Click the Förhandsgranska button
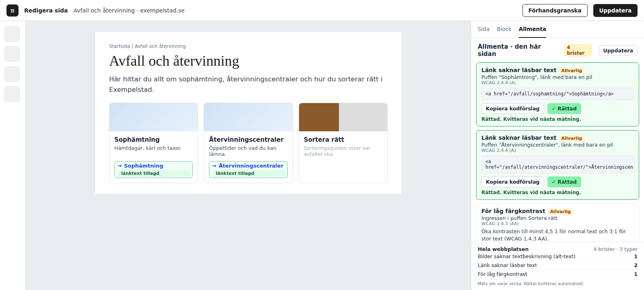 tap(555, 10)
